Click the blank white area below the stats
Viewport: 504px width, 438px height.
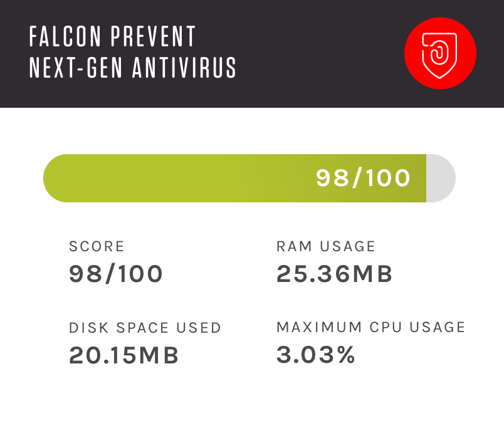[x=251, y=404]
